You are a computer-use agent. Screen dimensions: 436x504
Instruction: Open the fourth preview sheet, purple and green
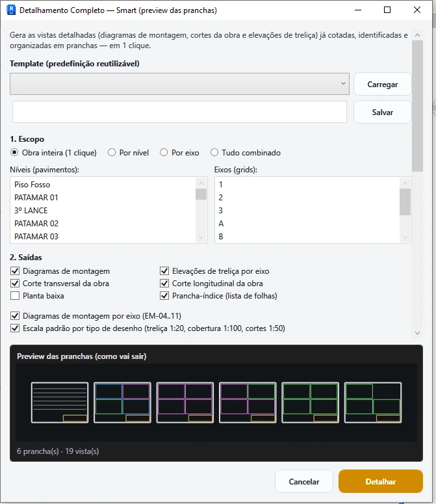pyautogui.click(x=248, y=403)
